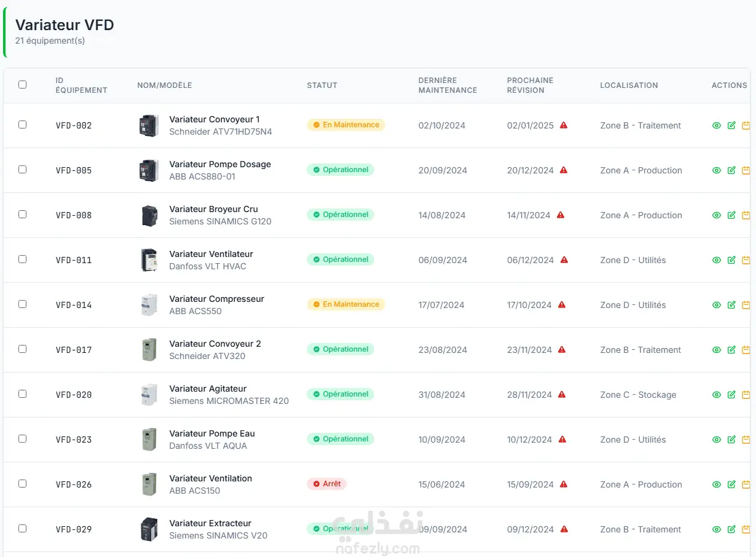Click the Arrêt status badge on VFD-026
This screenshot has height=557, width=756.
[x=327, y=484]
